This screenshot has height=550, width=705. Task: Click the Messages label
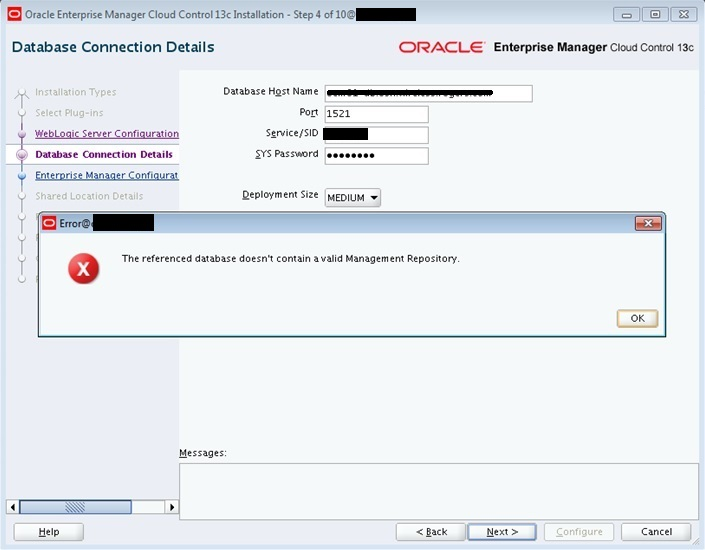tap(203, 453)
